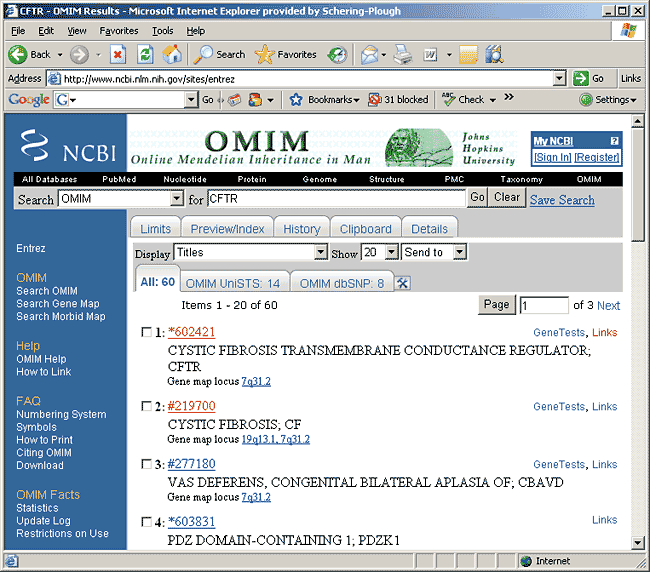The height and width of the screenshot is (572, 650).
Task: Click the 31 blocked popup blocker icon
Action: point(374,99)
